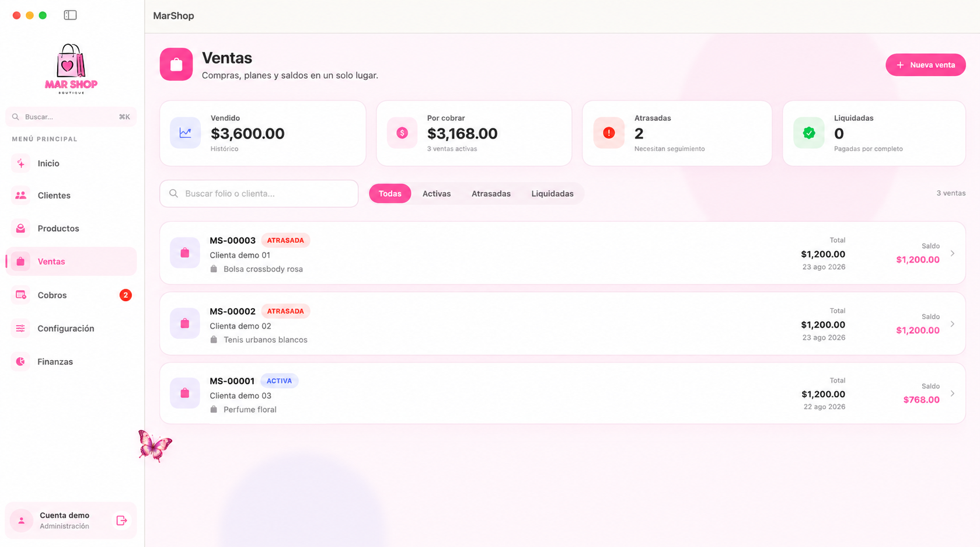Viewport: 980px width, 547px height.
Task: Click the magnifier icon in sidebar search
Action: coord(16,117)
